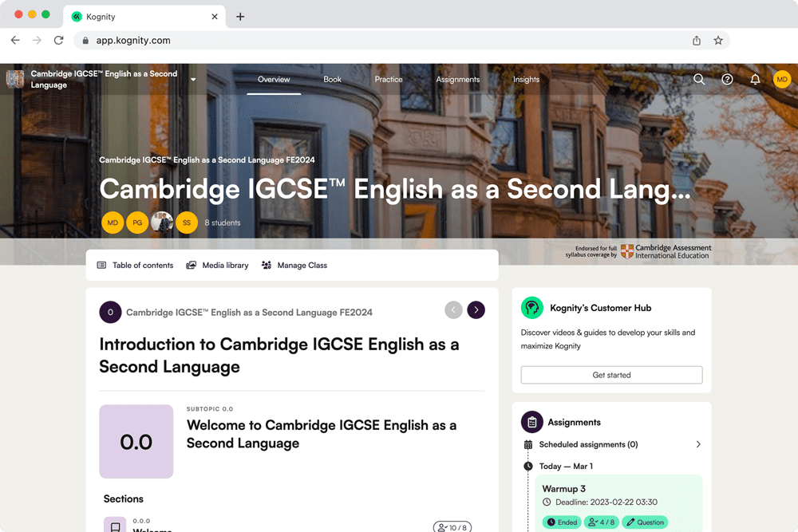
Task: Expand Scheduled assignments (0)
Action: point(611,444)
